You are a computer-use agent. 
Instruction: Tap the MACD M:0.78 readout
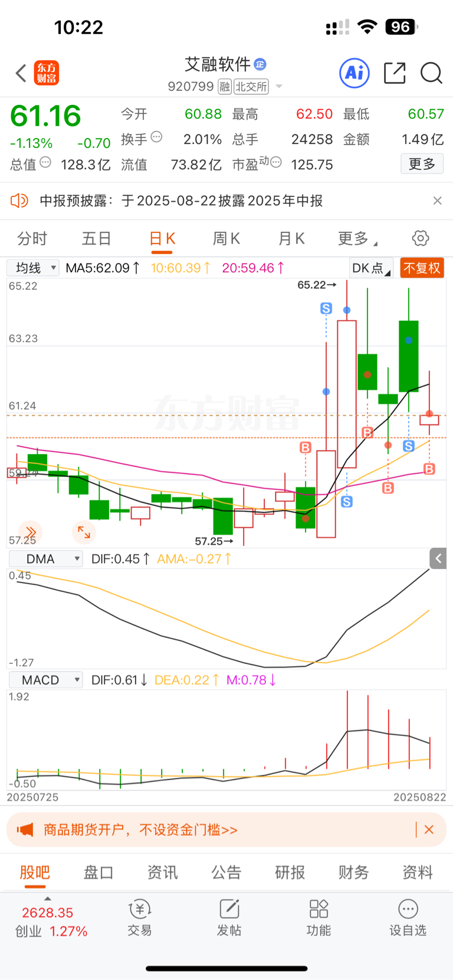pos(251,680)
